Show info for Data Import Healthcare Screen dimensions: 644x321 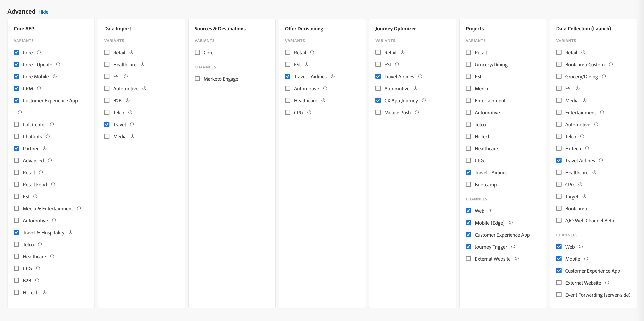(x=142, y=64)
